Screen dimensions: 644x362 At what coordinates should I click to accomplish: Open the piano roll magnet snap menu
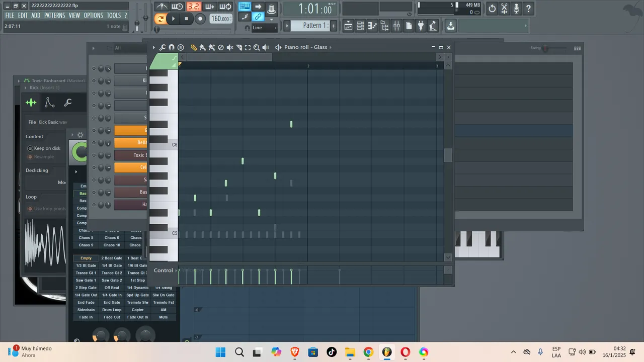[x=172, y=47]
